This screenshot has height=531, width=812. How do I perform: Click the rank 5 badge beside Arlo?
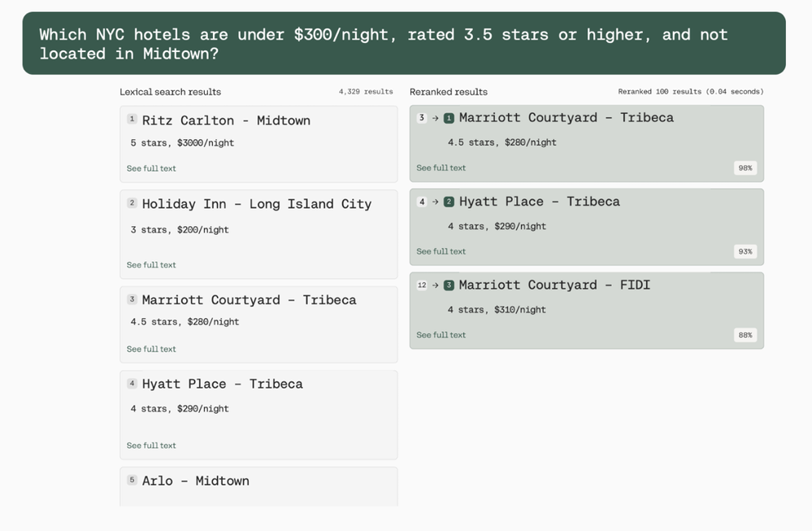(132, 480)
